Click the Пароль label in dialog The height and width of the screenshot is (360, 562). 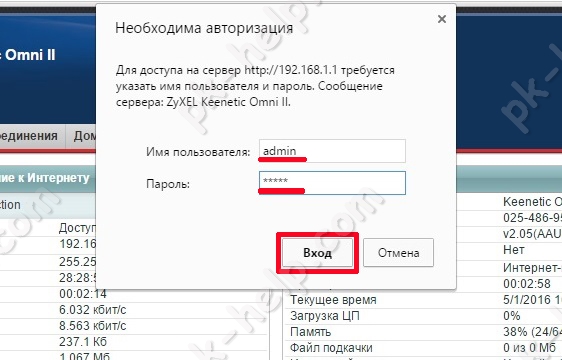click(x=168, y=184)
